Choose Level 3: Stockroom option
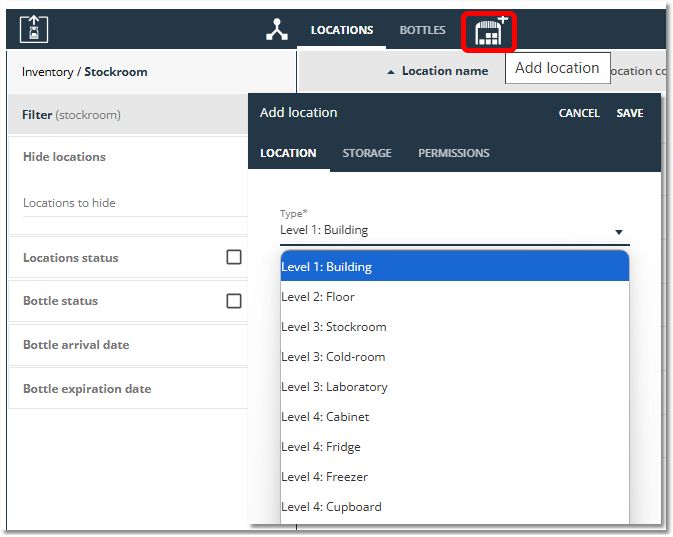This screenshot has height=537, width=673. [455, 327]
